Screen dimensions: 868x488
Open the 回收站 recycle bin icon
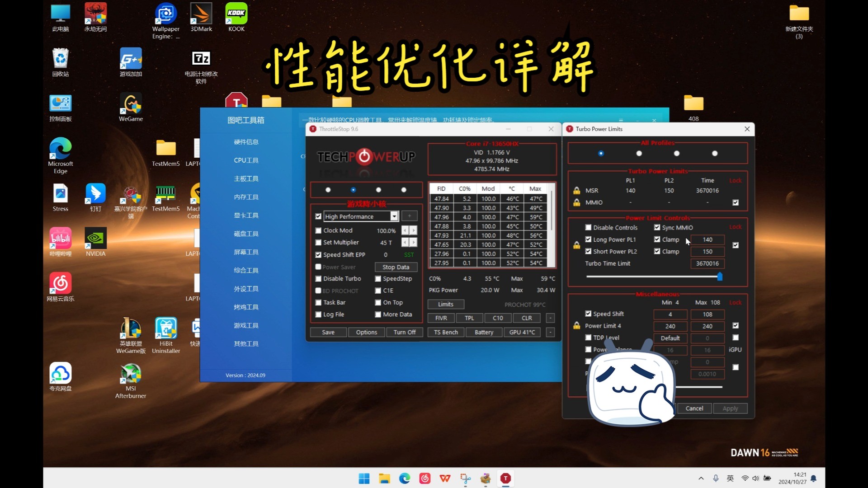[x=61, y=62]
